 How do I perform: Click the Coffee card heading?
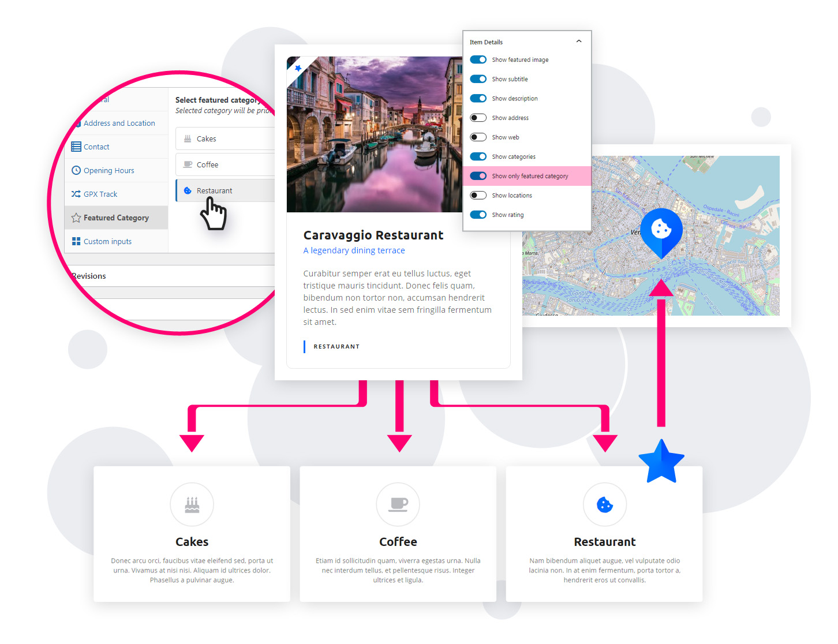click(x=398, y=542)
